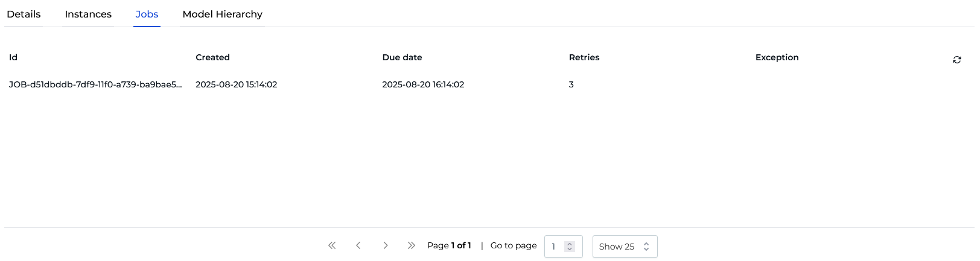Click the Id column header

coord(13,57)
